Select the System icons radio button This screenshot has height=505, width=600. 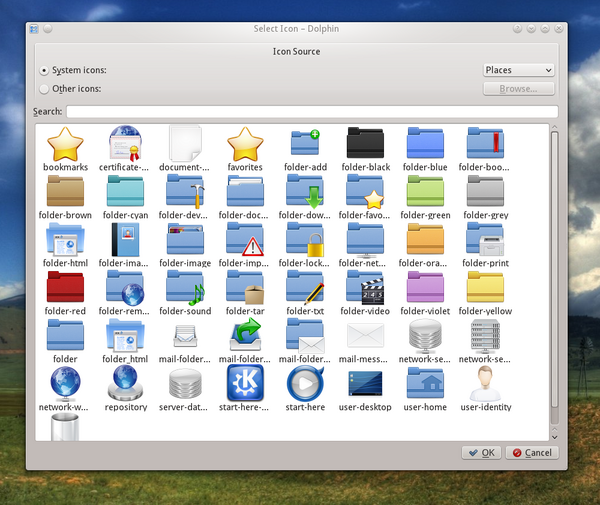[x=44, y=71]
